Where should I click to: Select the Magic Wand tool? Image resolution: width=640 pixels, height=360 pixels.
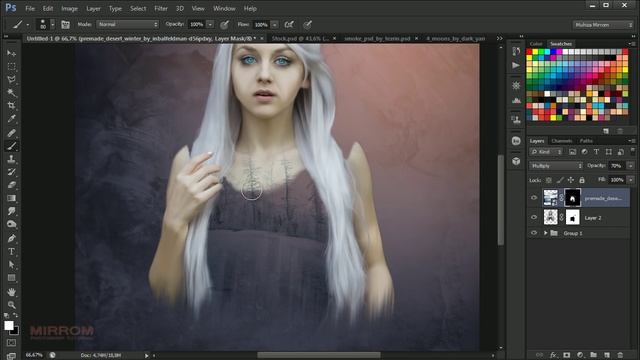point(11,93)
